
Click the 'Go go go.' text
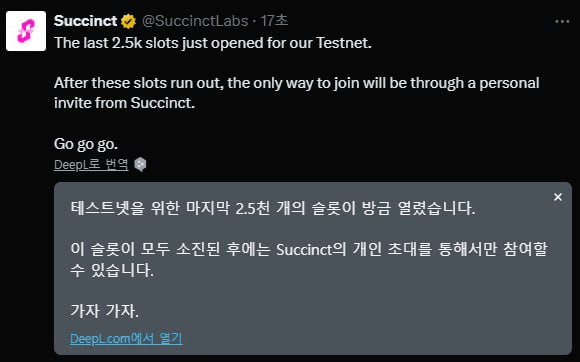[86, 144]
